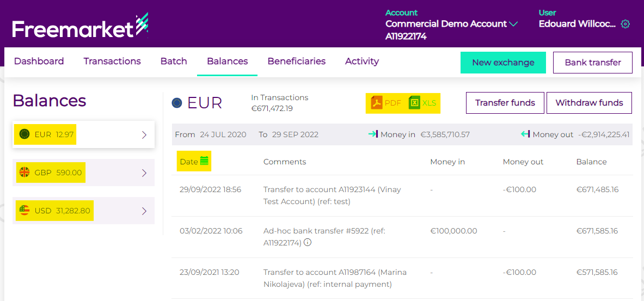
Task: Switch to the Transactions tab
Action: (112, 62)
